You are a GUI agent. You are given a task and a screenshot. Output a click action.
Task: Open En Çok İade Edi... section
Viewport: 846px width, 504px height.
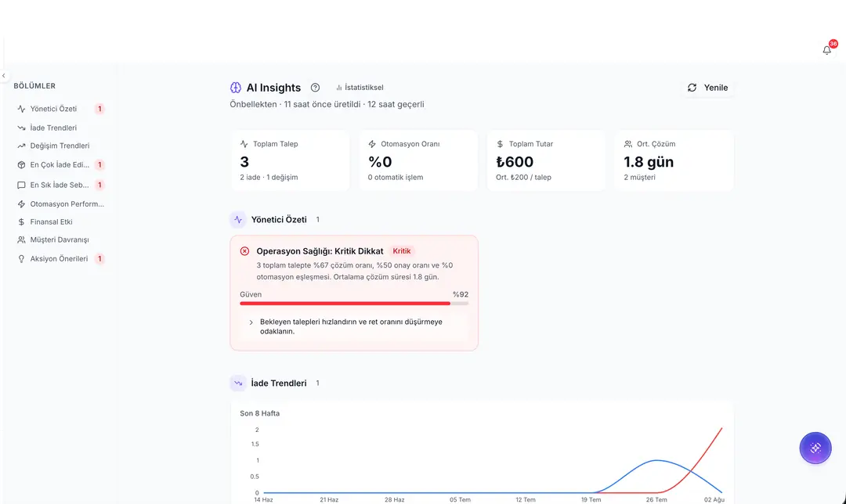pos(60,165)
